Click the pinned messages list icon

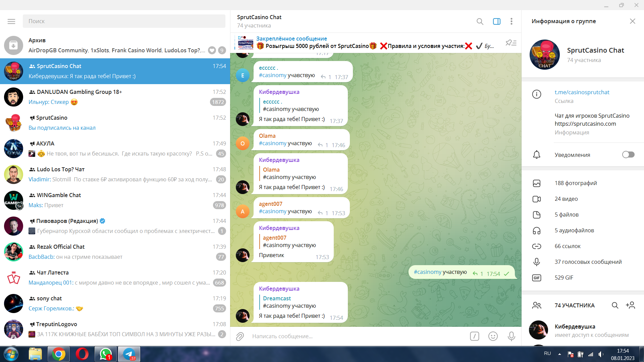click(511, 43)
